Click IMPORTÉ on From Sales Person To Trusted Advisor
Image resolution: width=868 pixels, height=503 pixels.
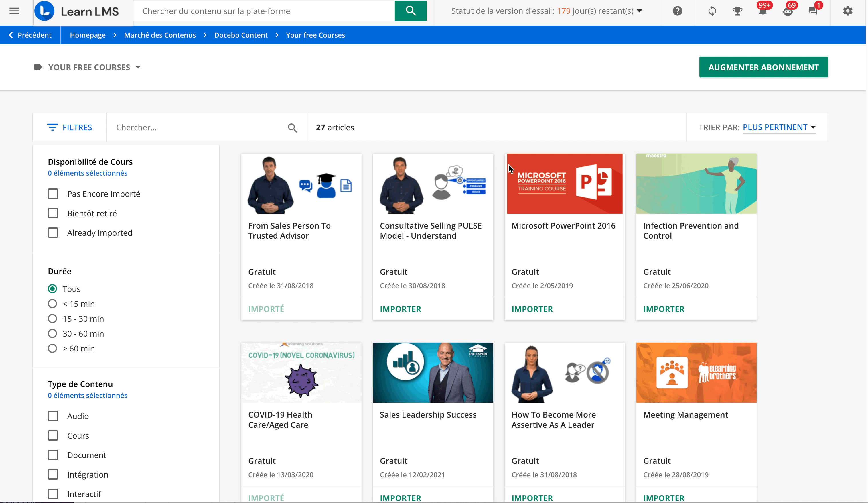coord(266,309)
